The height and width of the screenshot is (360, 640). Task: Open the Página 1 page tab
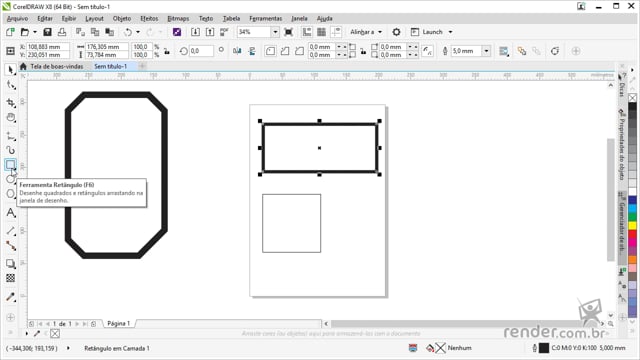point(118,323)
